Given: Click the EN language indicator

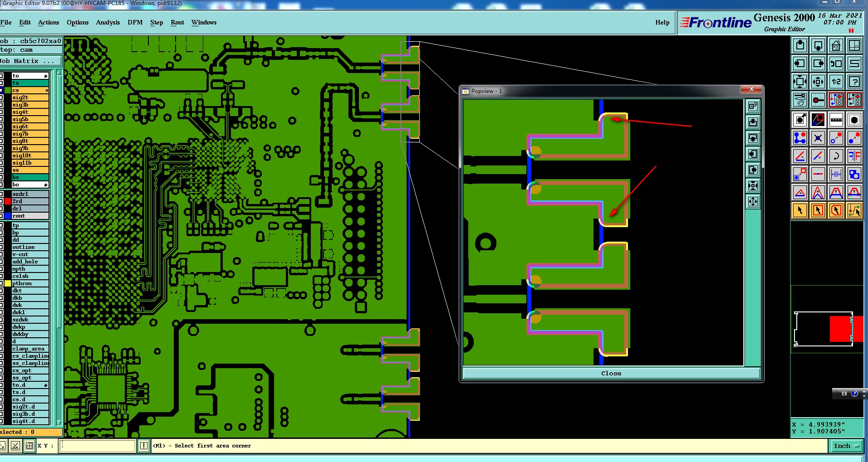Looking at the screenshot, I should (x=844, y=394).
